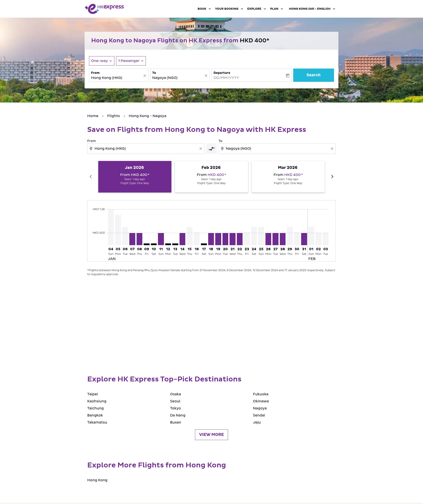Image resolution: width=423 pixels, height=504 pixels.
Task: Open Tokyo destination link
Action: click(176, 408)
